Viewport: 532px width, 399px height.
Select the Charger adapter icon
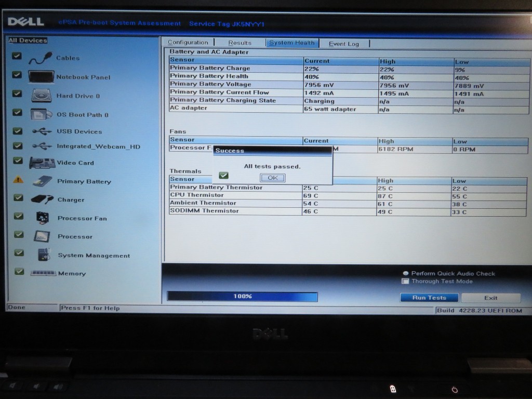[42, 199]
